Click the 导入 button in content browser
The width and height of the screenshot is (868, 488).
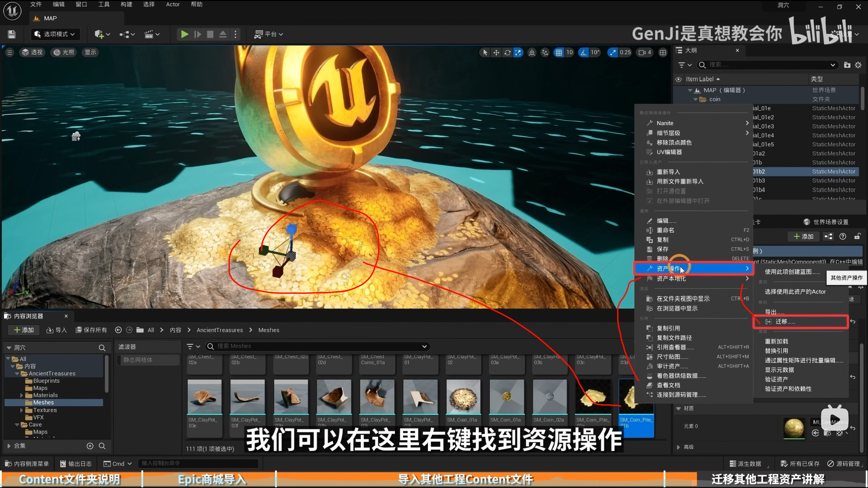(x=57, y=330)
